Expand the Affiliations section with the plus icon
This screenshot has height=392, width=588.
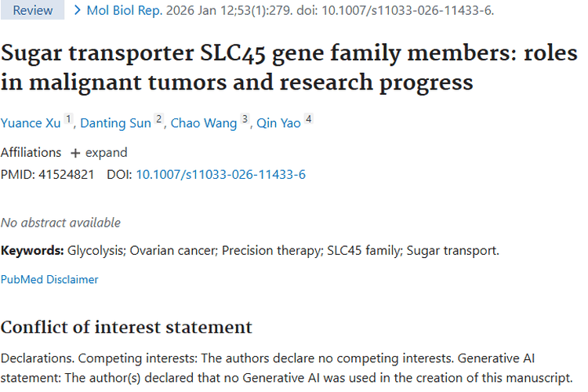pos(75,153)
